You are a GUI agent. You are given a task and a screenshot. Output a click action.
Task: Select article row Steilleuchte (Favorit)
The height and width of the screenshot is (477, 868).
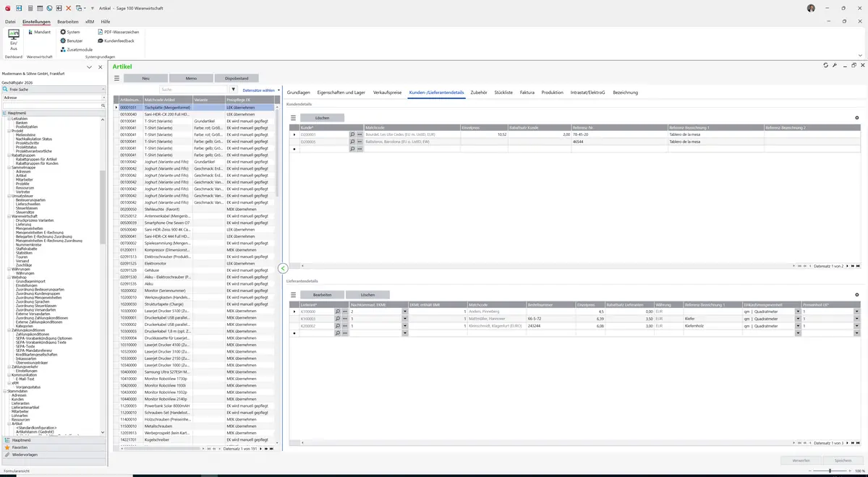point(196,209)
